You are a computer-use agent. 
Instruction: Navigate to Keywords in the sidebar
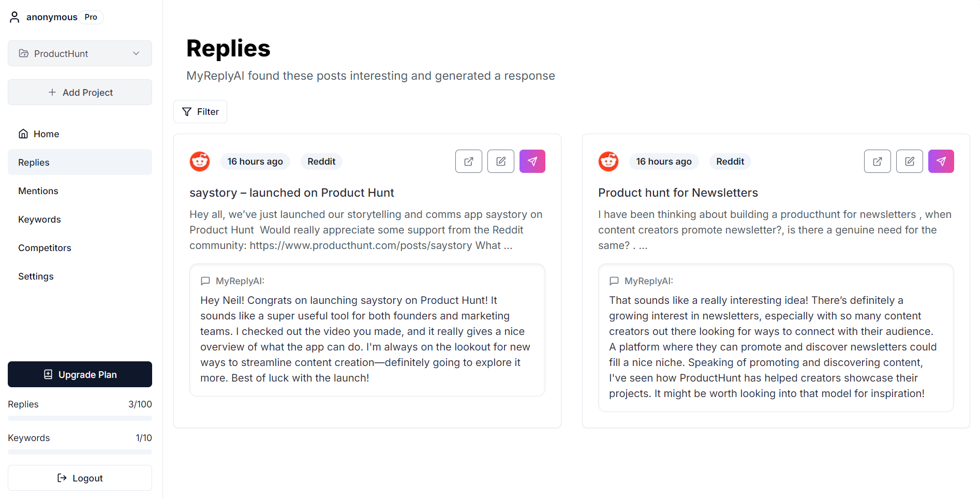coord(39,219)
